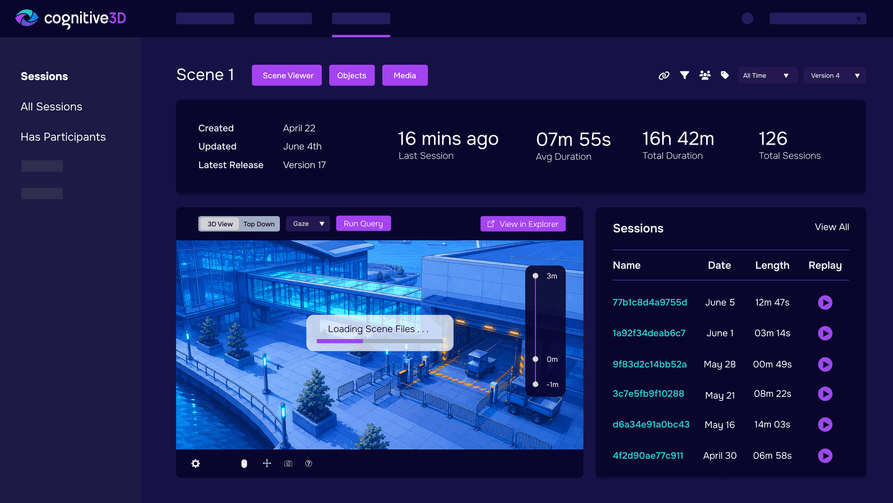Click View in Explorer button
The image size is (893, 503).
[523, 224]
